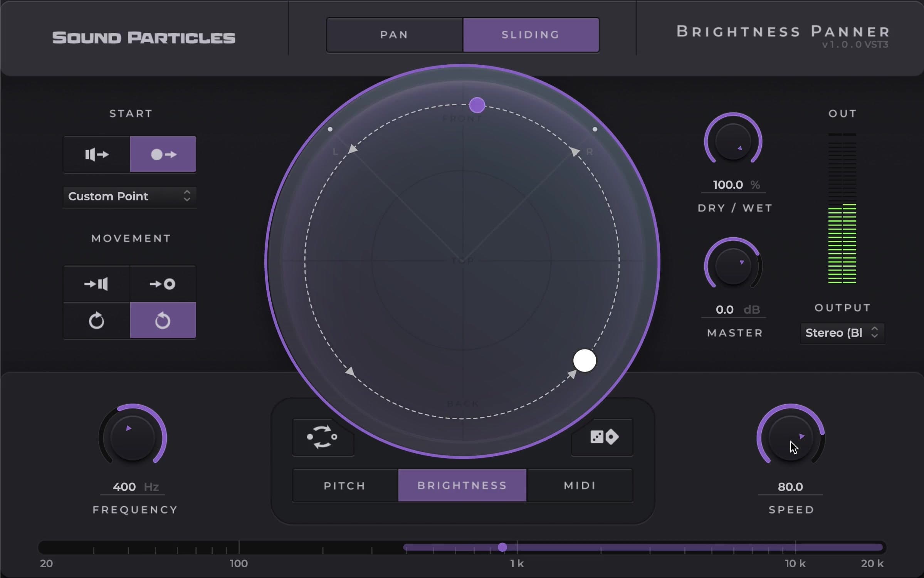
Task: Click the white sound position dot
Action: tap(585, 361)
